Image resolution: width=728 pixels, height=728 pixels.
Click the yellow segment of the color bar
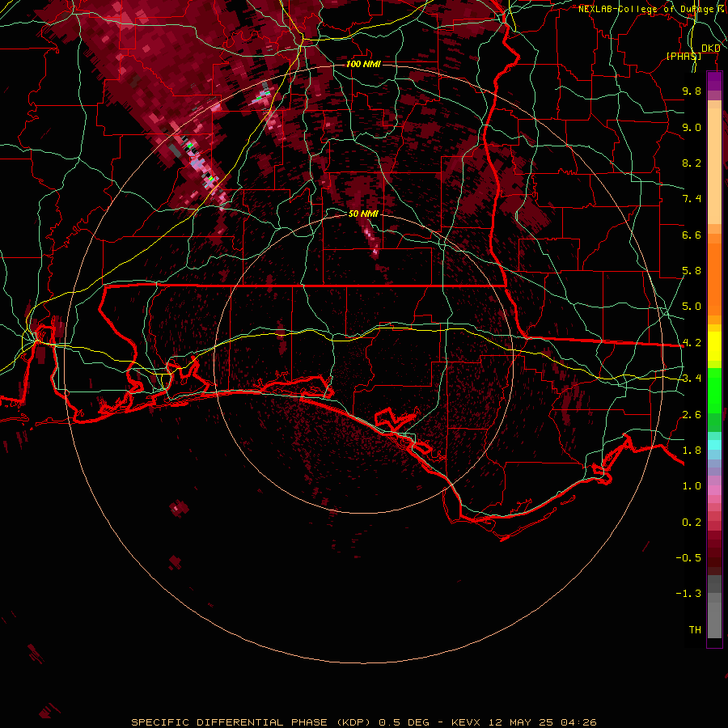pos(714,346)
